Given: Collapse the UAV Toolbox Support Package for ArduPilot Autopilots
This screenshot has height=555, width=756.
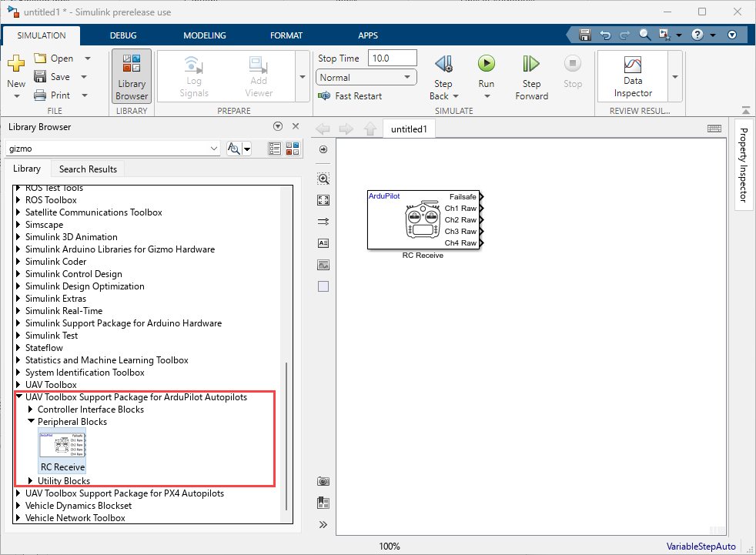Looking at the screenshot, I should click(19, 396).
